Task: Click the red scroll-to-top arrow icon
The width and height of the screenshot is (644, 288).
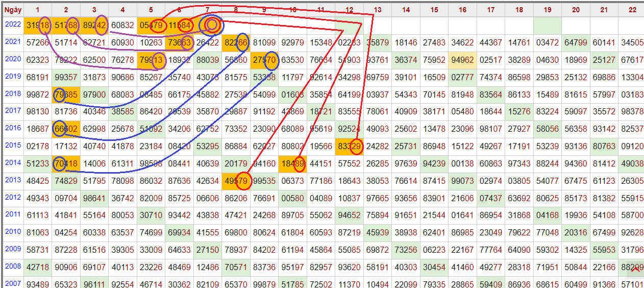Action: point(635,269)
